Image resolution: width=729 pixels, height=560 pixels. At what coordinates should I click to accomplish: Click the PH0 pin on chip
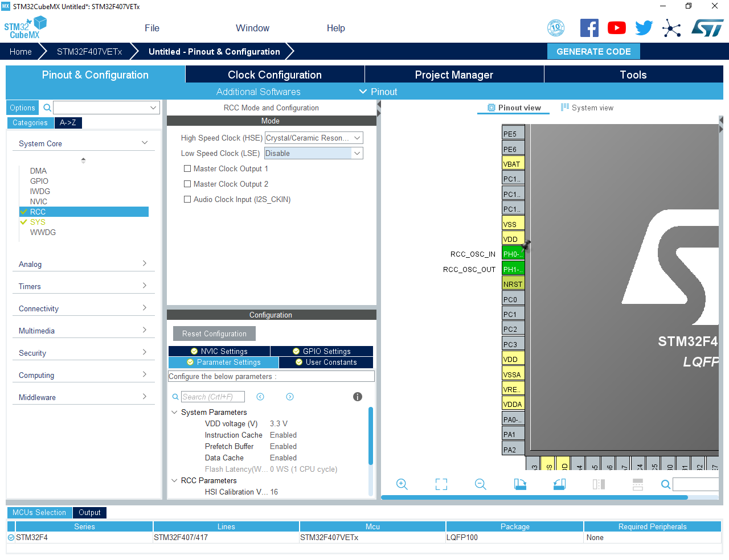[x=513, y=254]
